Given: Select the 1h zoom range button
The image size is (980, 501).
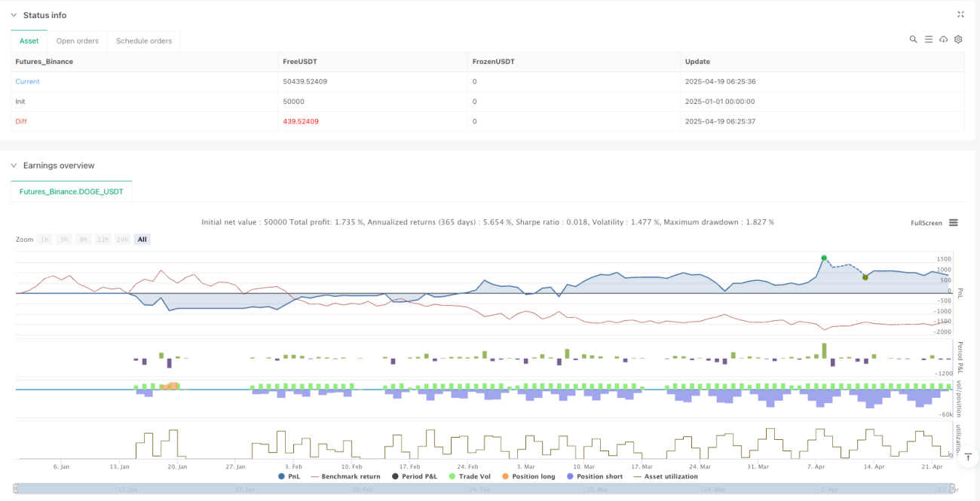Looking at the screenshot, I should [x=44, y=240].
